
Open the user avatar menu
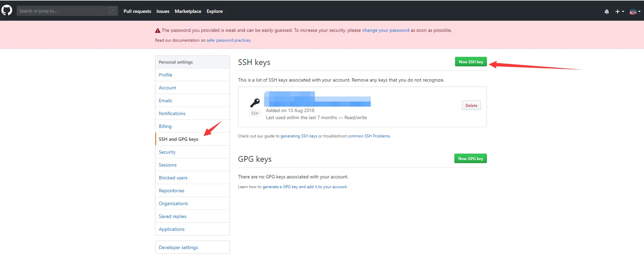[x=635, y=12]
